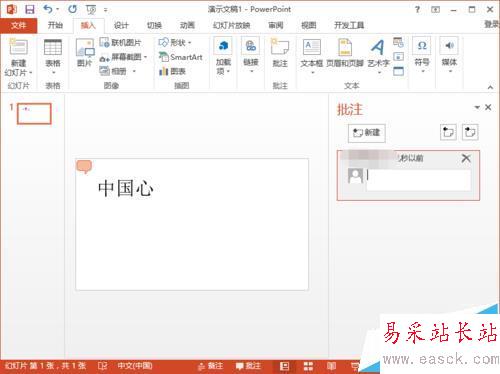The height and width of the screenshot is (374, 500).
Task: Open Header and Footer (页眉和页脚)
Action: click(x=345, y=53)
